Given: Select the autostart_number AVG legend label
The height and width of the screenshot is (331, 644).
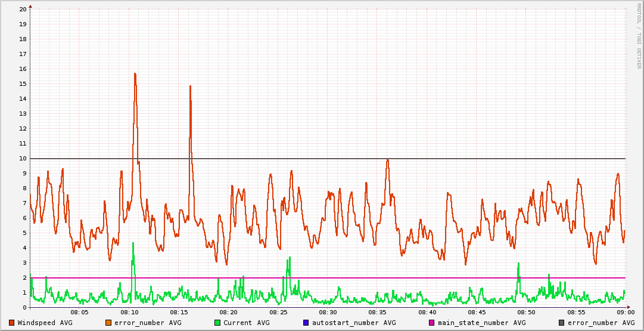Looking at the screenshot, I should pos(354,323).
